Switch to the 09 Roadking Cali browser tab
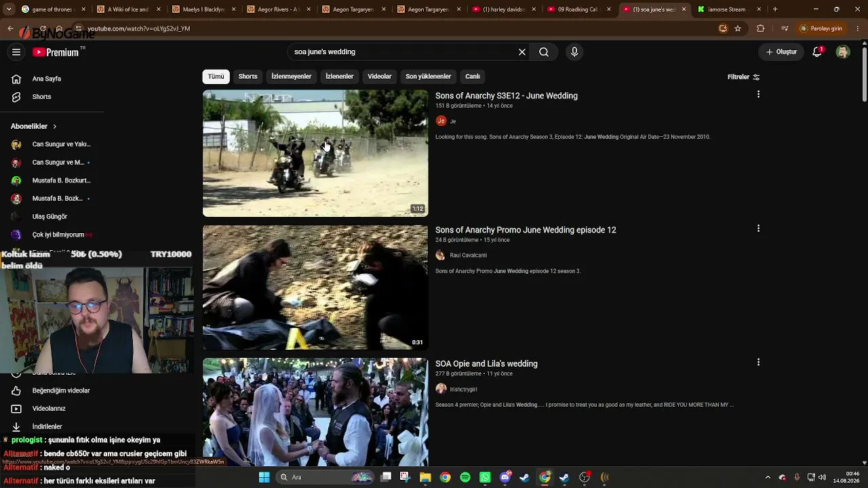The height and width of the screenshot is (488, 868). click(578, 9)
